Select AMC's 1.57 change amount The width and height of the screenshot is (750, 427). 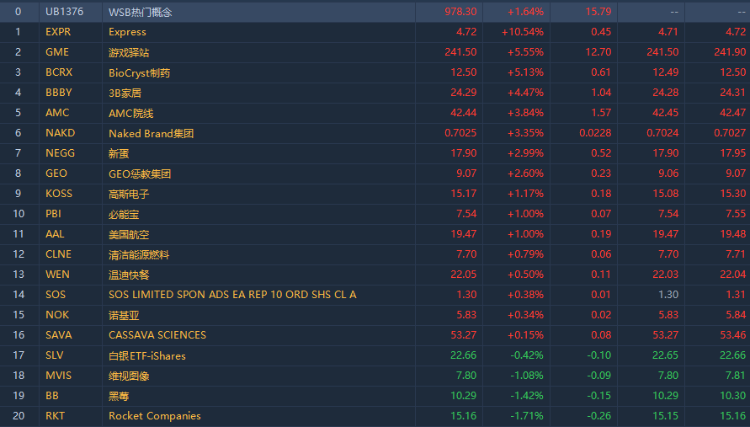(x=601, y=112)
